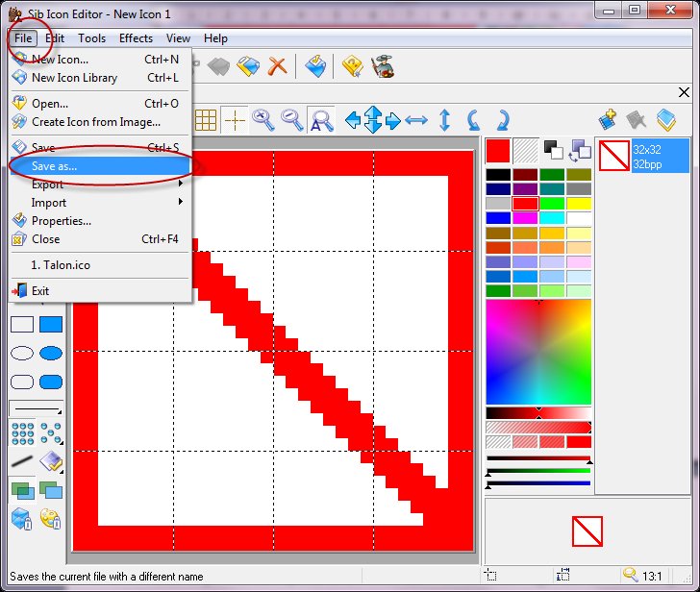Select the filled rectangle shape tool
The width and height of the screenshot is (700, 592).
(x=51, y=325)
